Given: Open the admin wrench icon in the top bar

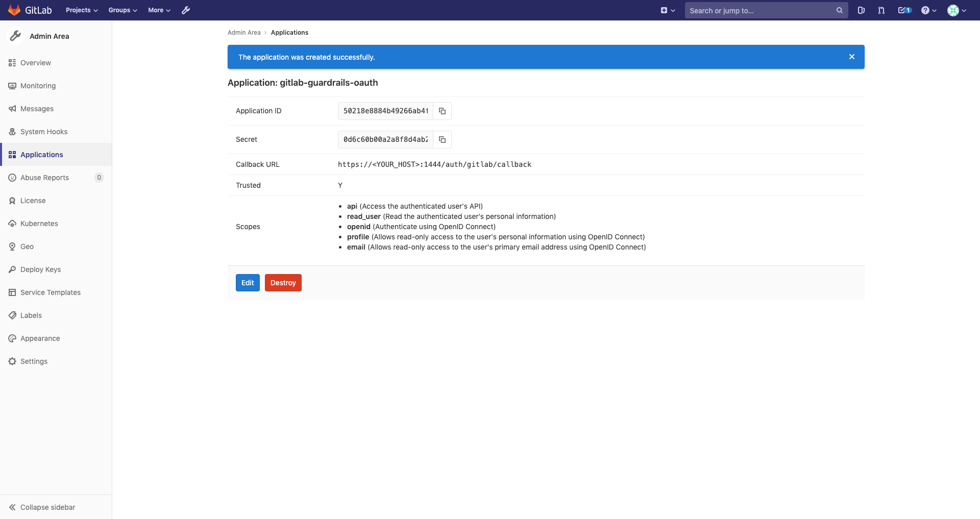Looking at the screenshot, I should 186,10.
